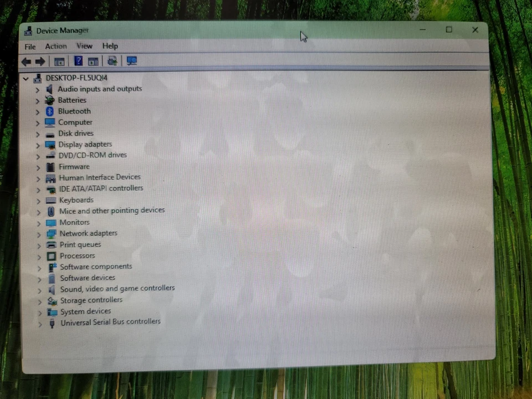Open the Action menu
532x399 pixels.
[55, 46]
